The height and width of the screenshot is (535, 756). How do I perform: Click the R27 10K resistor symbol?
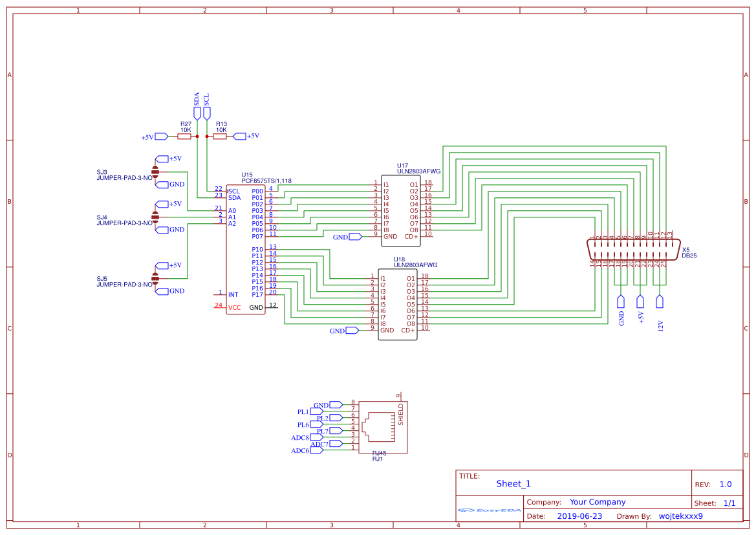tap(186, 136)
